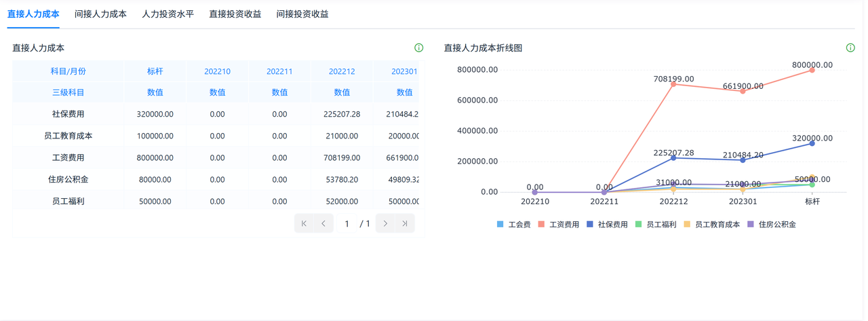
Task: Select the 住房公积金 table row label
Action: click(68, 180)
